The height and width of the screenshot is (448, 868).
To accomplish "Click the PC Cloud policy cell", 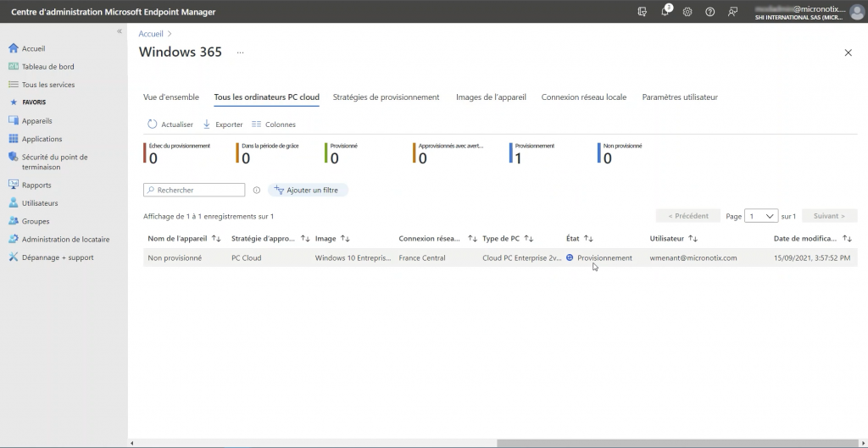I will (x=247, y=257).
